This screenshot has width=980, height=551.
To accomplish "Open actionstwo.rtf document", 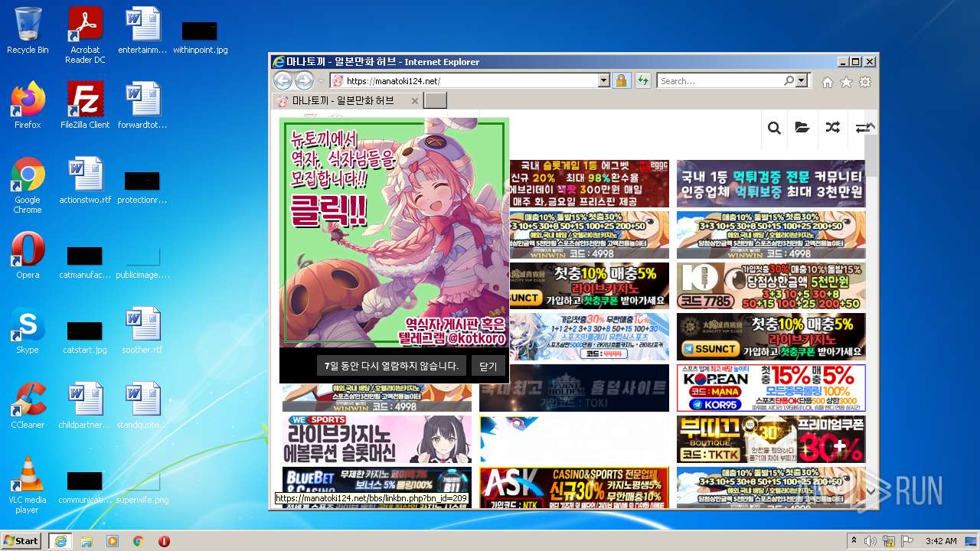I will [85, 181].
